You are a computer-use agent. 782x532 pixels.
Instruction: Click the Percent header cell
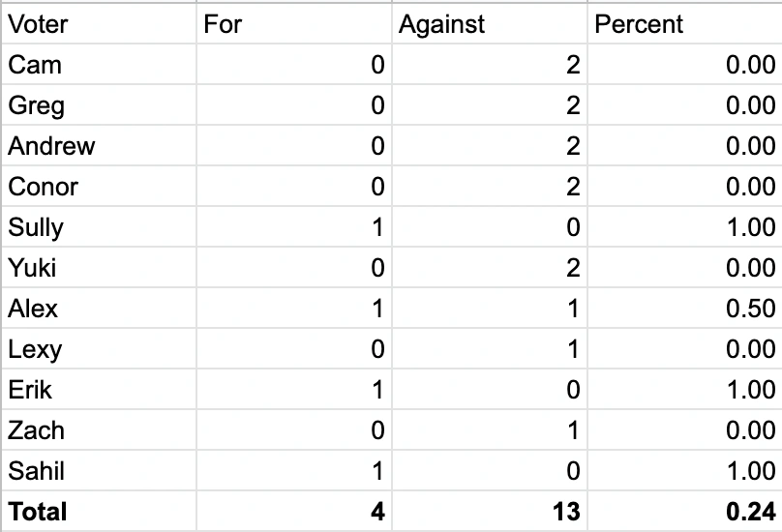pyautogui.click(x=683, y=24)
